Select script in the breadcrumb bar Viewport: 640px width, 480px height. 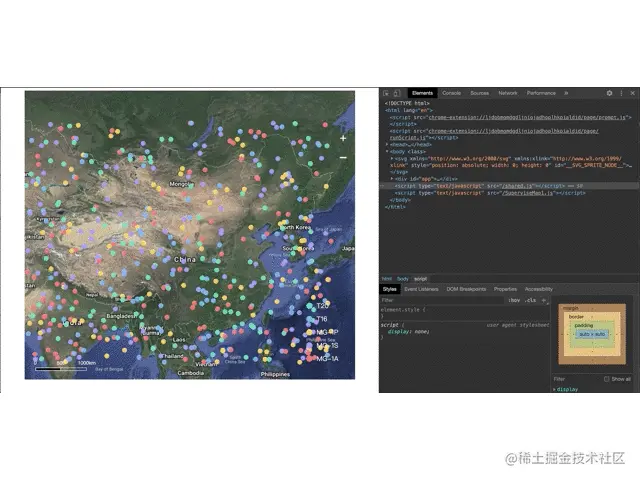[x=420, y=279]
